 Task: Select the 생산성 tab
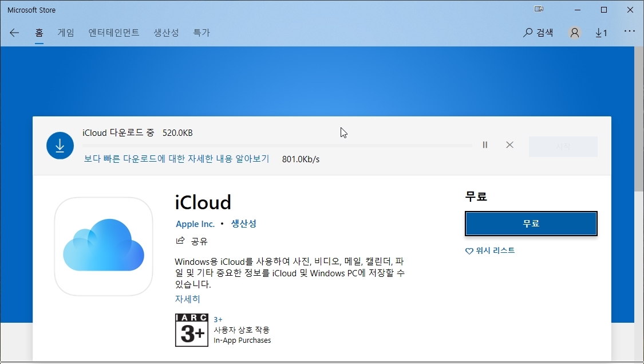coord(167,33)
